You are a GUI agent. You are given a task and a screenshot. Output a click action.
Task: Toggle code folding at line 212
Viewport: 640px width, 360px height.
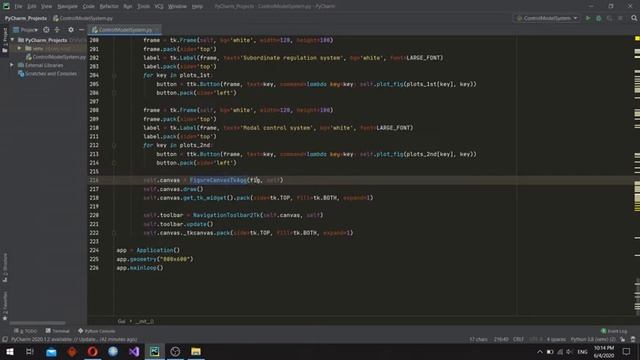[114, 145]
